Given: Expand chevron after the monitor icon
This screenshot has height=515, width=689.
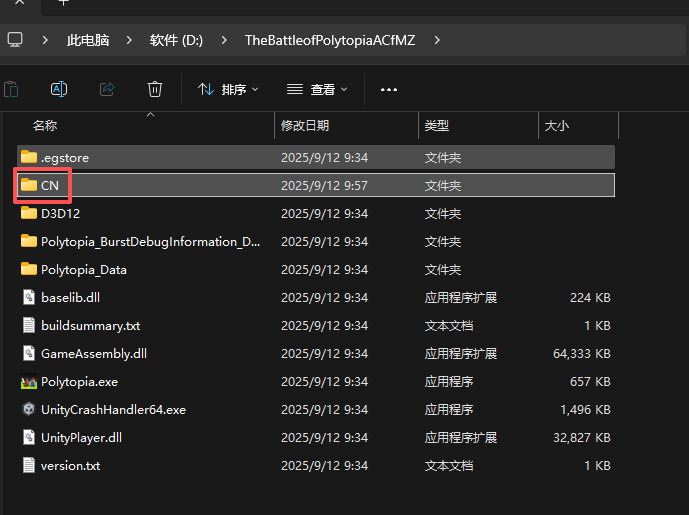Looking at the screenshot, I should tap(45, 40).
